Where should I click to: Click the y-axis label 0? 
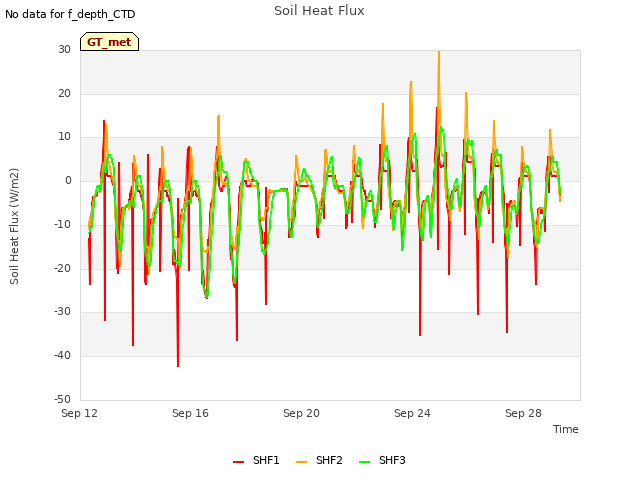(68, 180)
